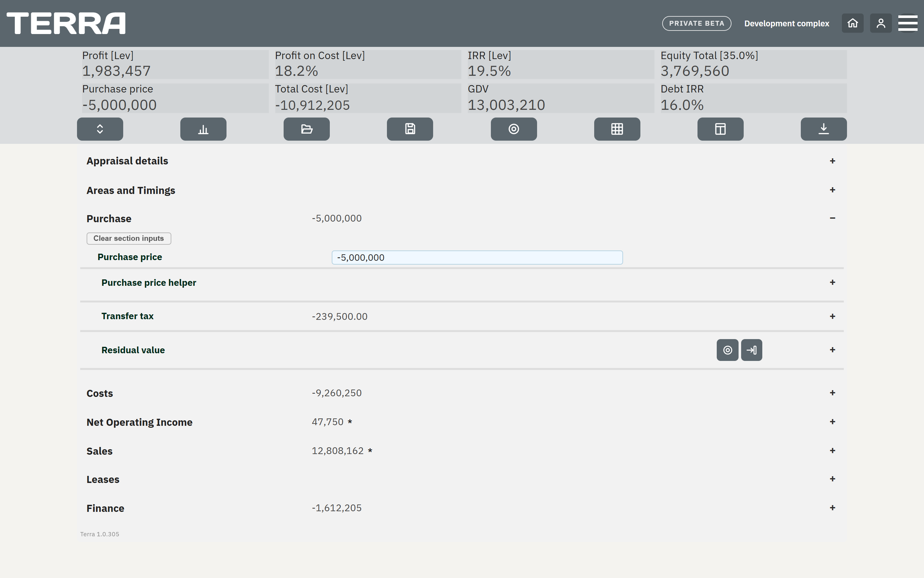The height and width of the screenshot is (578, 924).
Task: Expand Purchase price helper
Action: 832,282
